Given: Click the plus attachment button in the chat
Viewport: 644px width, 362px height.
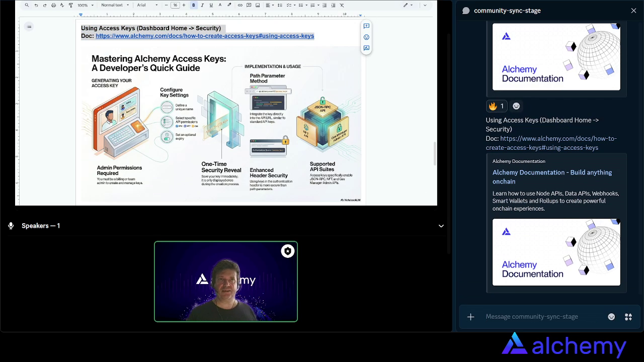Looking at the screenshot, I should (x=470, y=317).
